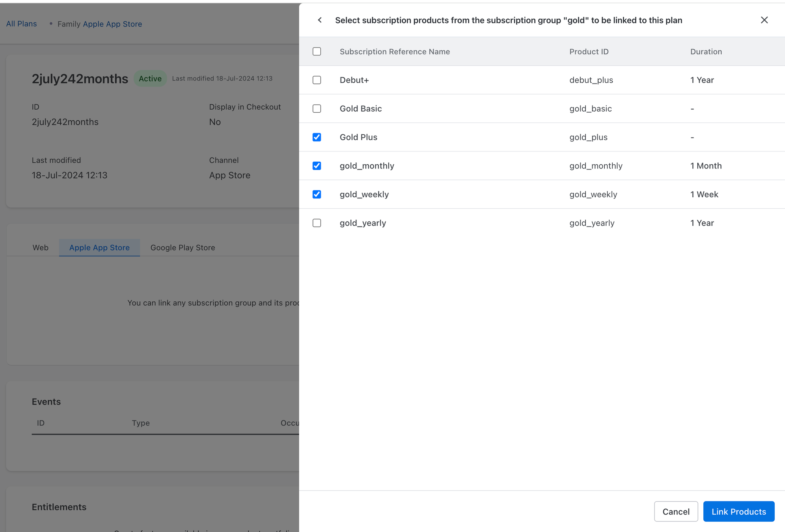
Task: Click the Cancel button
Action: point(676,512)
